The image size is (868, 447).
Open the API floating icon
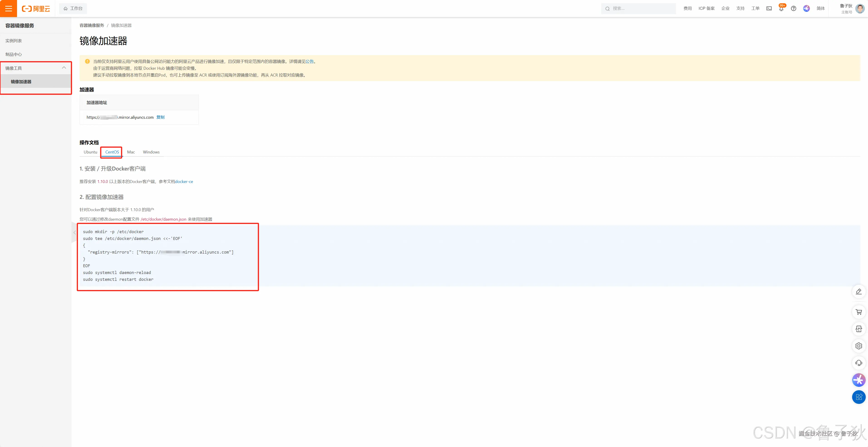pyautogui.click(x=858, y=329)
